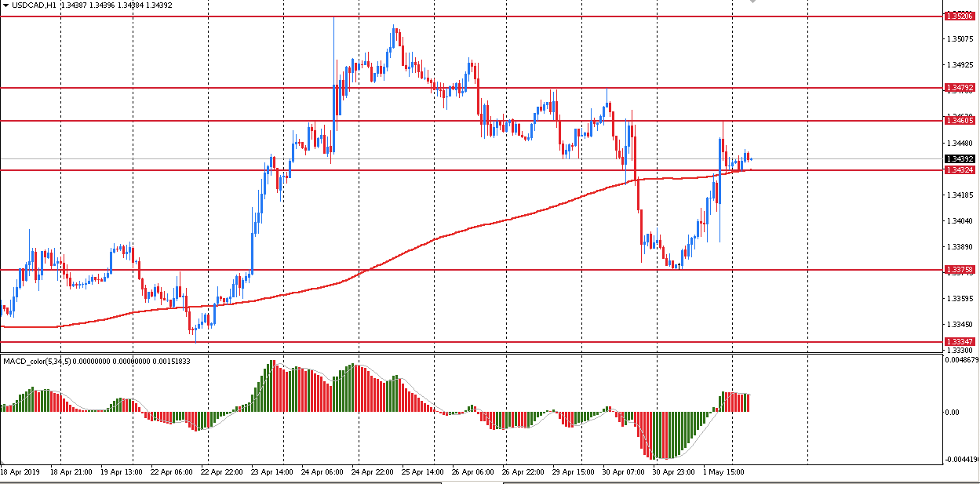
Task: Click the 25 Apr 14:00 time label
Action: coord(423,472)
